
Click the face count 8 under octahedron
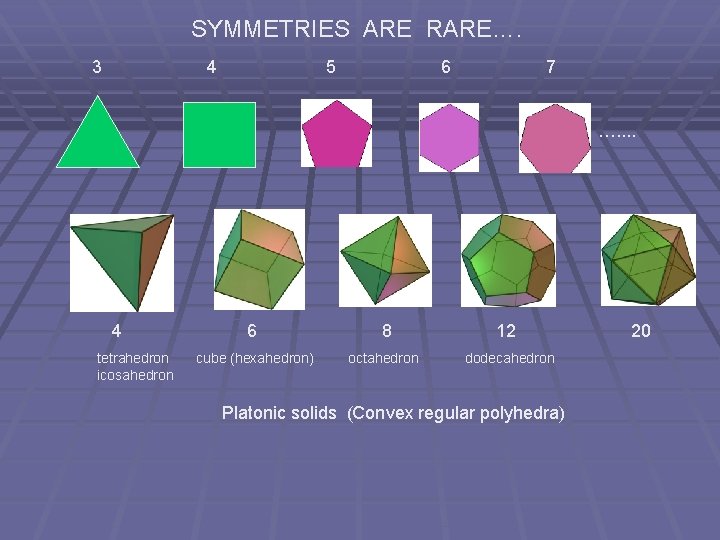387,331
